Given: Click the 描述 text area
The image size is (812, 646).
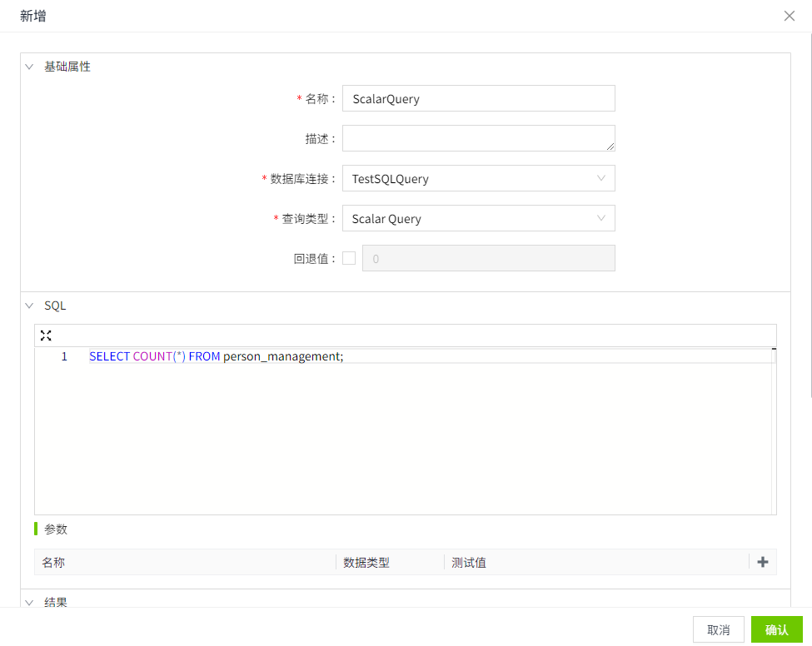Looking at the screenshot, I should 478,138.
